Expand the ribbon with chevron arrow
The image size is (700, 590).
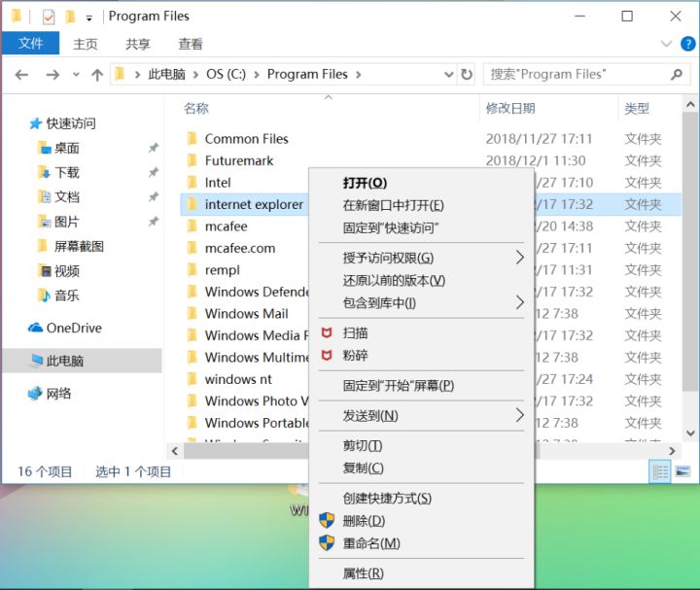(666, 44)
